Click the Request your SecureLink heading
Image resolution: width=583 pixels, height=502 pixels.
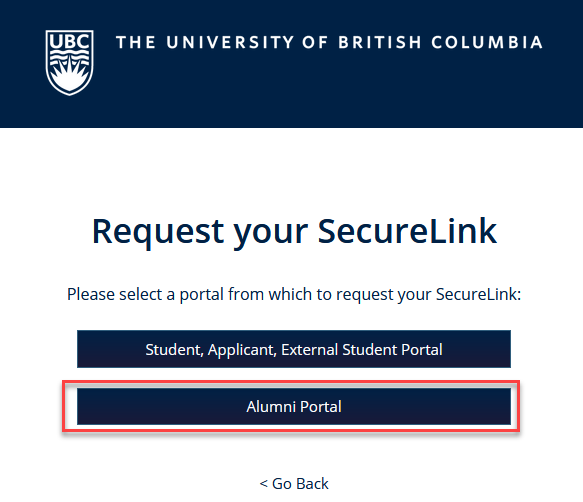[x=294, y=231]
